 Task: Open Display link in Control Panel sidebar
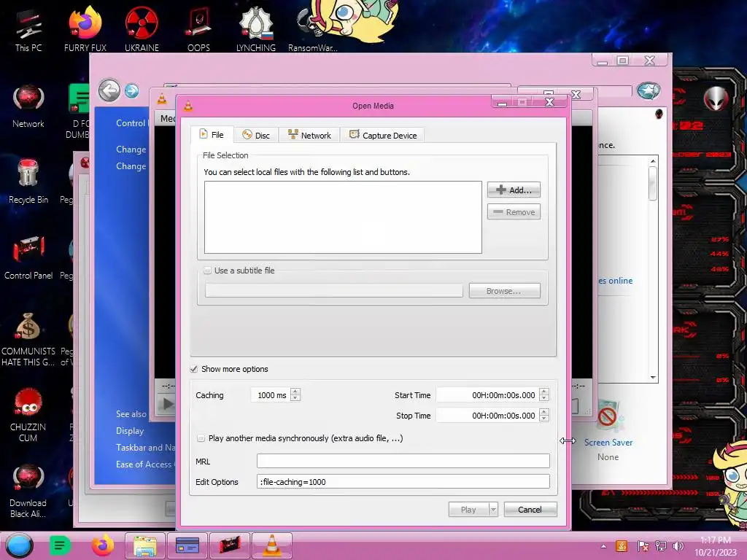[130, 430]
